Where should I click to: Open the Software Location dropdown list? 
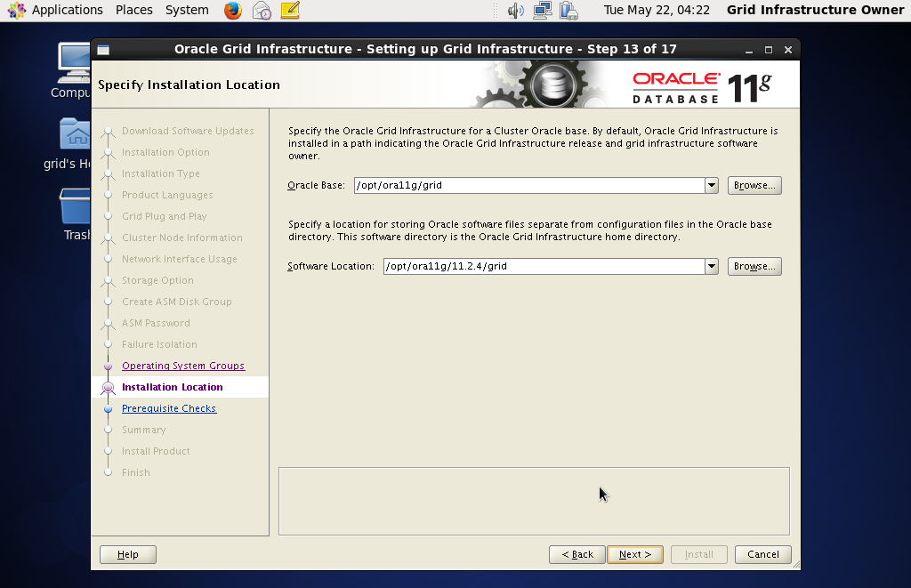pyautogui.click(x=712, y=265)
